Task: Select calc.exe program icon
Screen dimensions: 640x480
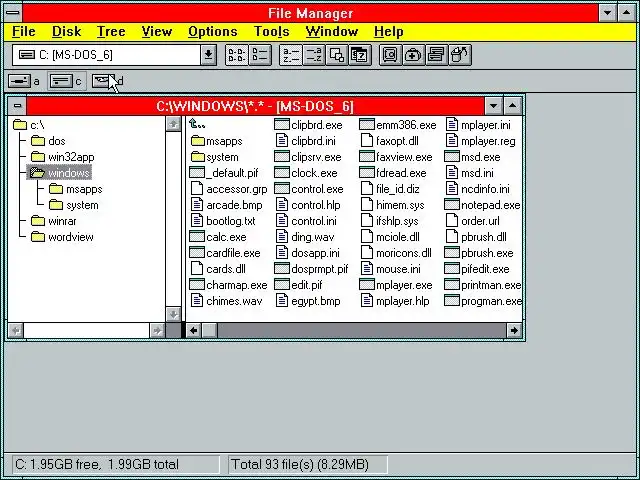Action: click(x=197, y=237)
